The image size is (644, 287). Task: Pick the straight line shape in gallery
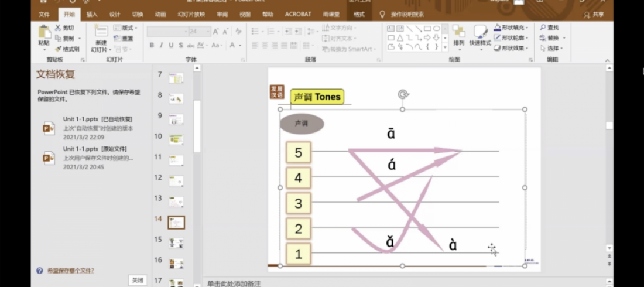409,28
